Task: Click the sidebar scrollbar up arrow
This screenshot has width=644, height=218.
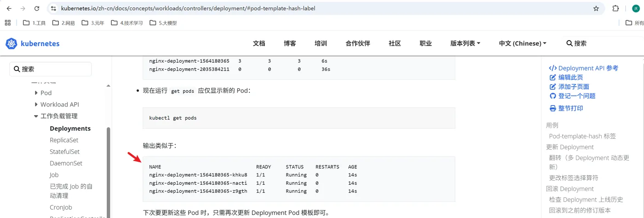Action: [x=109, y=85]
